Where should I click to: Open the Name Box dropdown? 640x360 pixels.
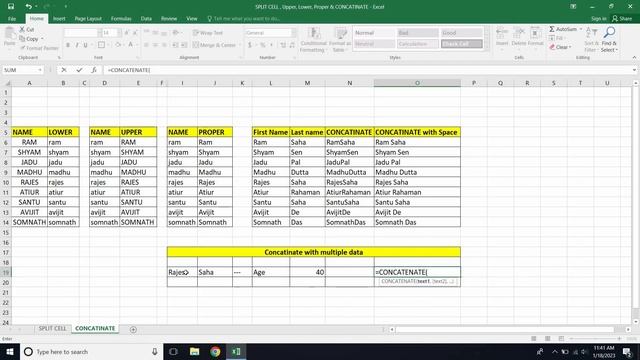[x=40, y=70]
